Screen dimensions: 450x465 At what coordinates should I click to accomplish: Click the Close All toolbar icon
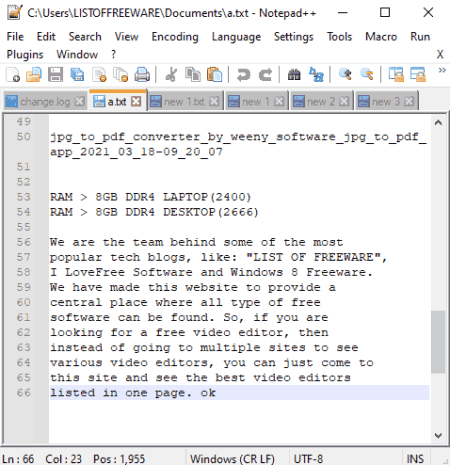120,74
